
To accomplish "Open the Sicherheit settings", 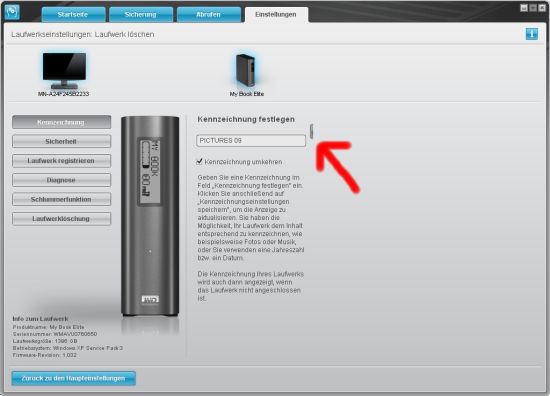I will click(x=61, y=141).
